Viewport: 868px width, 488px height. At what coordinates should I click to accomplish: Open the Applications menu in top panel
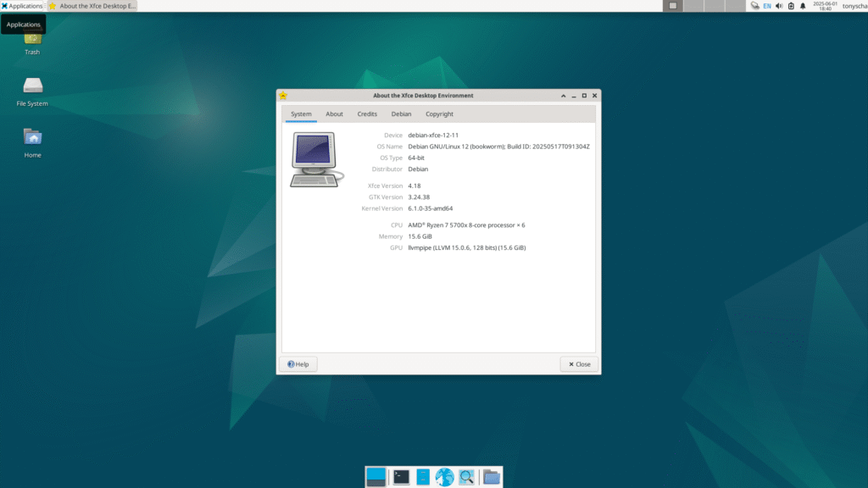(22, 6)
